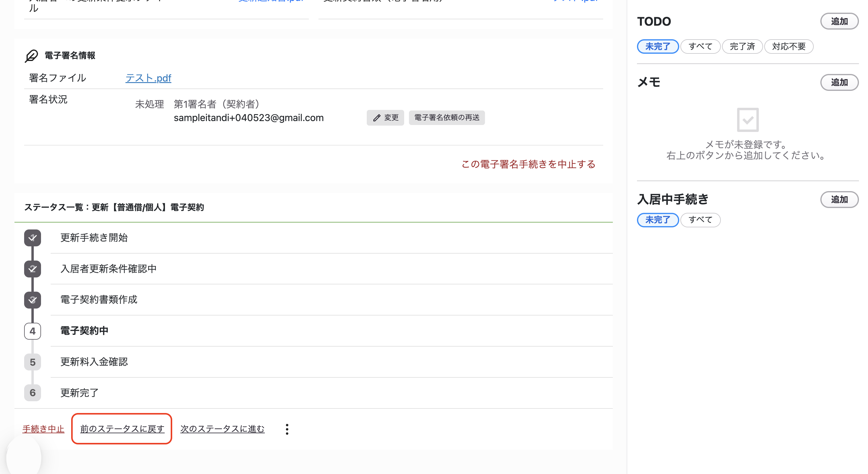Open the テスト.pdf signature file link

point(148,78)
